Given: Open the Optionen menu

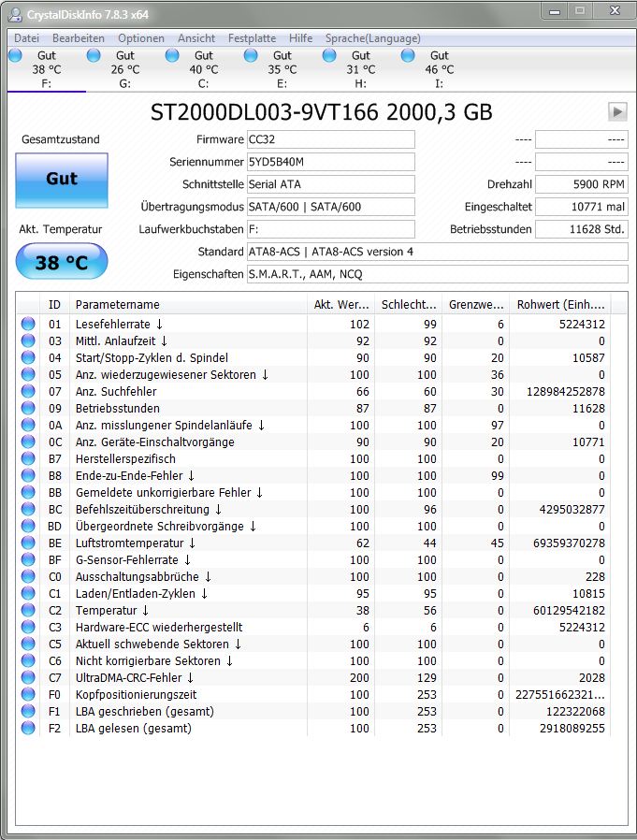Looking at the screenshot, I should coord(141,38).
